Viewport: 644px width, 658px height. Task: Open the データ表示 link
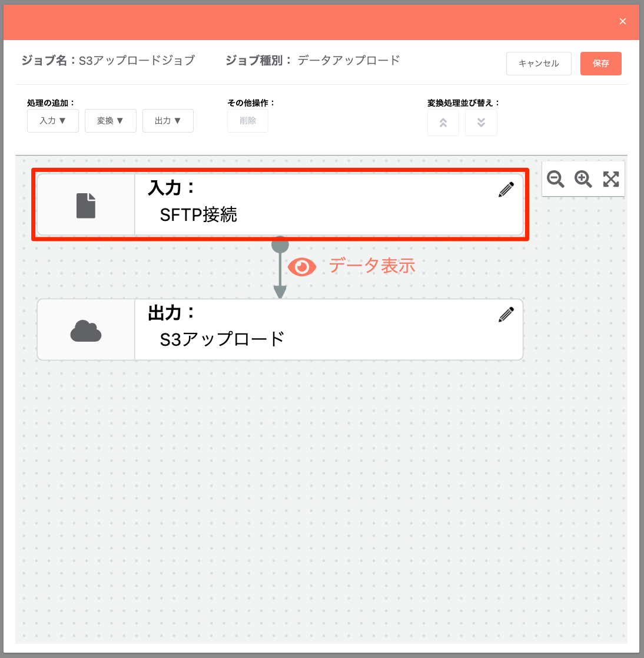(372, 266)
